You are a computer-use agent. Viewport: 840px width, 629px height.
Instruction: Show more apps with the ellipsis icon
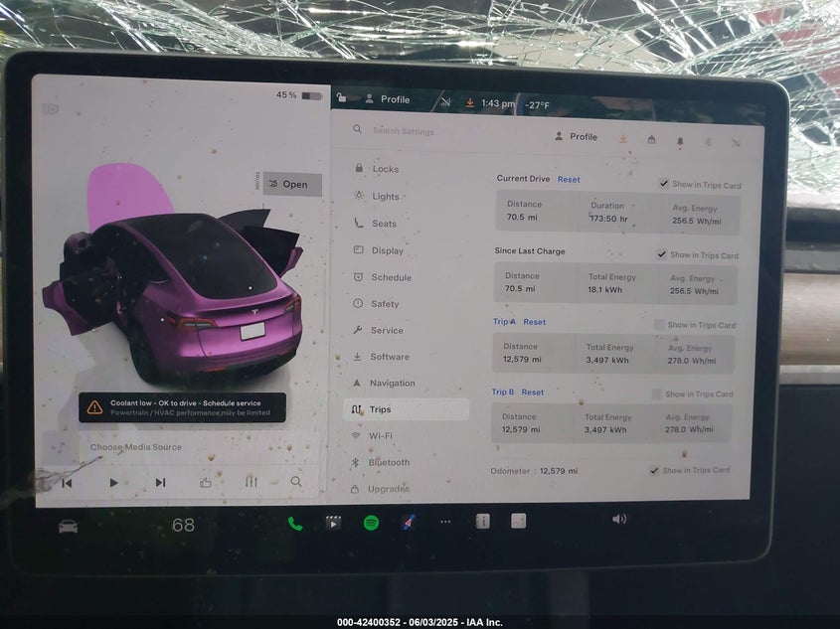click(445, 522)
